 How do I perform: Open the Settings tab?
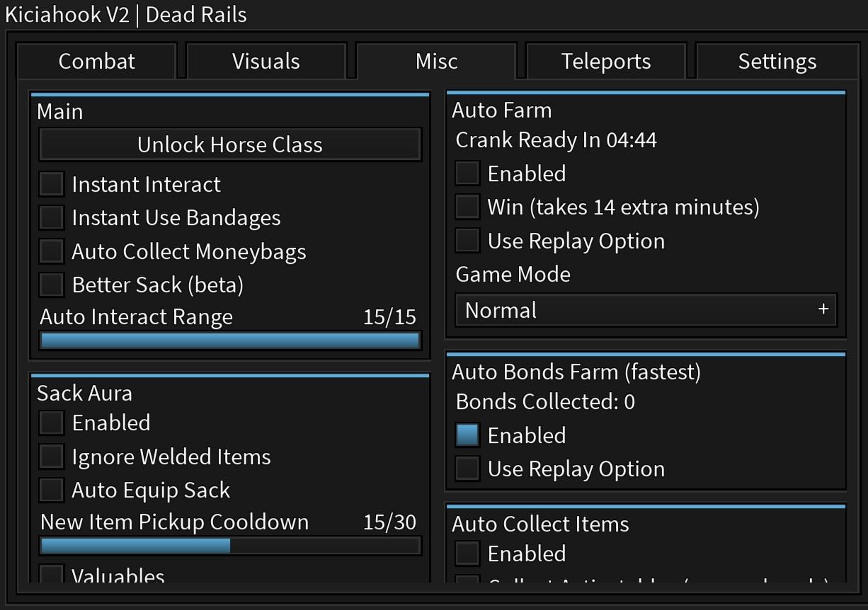(x=777, y=62)
